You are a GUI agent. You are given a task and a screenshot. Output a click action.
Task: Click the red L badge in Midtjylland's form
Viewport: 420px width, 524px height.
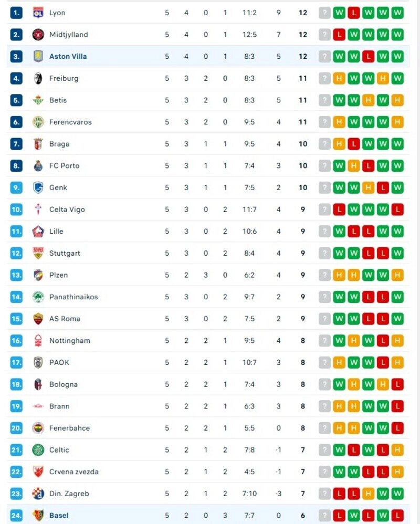(x=340, y=35)
